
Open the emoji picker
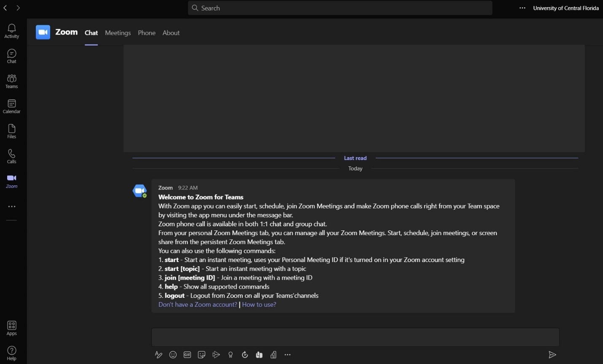tap(173, 355)
